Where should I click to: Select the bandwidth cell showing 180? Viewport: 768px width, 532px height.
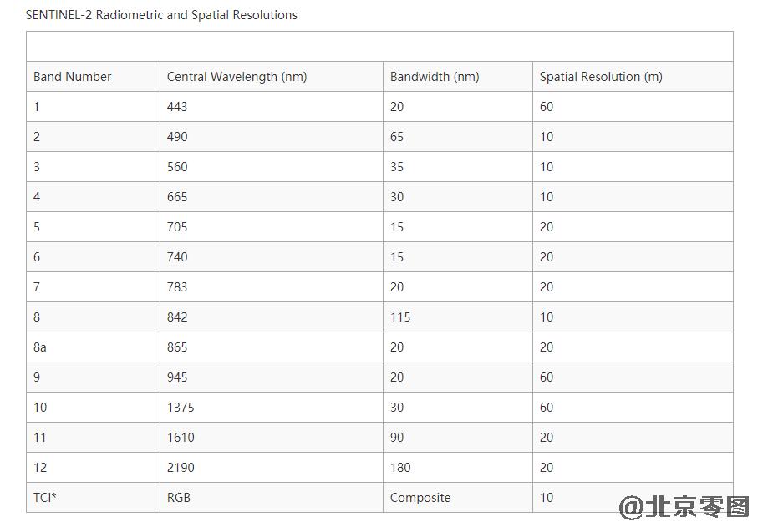[400, 468]
